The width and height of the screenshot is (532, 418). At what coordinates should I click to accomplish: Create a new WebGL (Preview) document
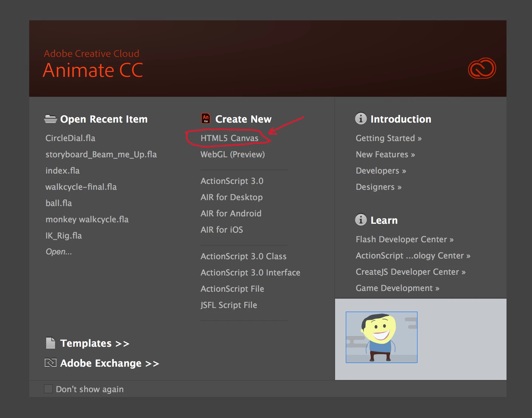pos(233,154)
